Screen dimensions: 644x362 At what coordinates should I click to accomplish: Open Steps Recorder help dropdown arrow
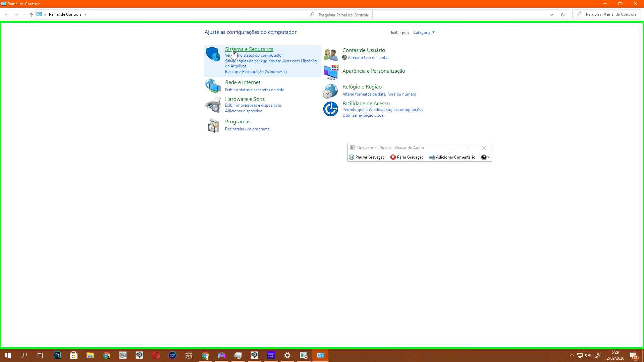[x=488, y=157]
